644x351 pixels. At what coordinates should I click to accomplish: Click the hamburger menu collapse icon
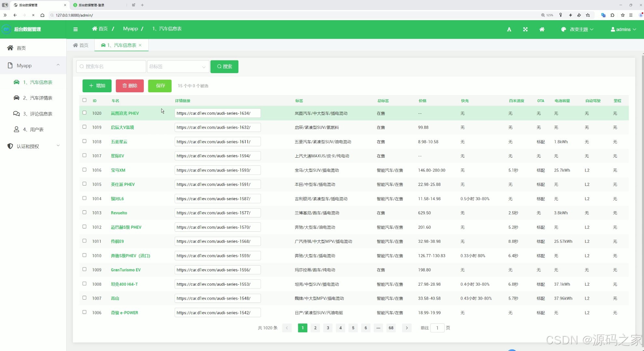[75, 29]
